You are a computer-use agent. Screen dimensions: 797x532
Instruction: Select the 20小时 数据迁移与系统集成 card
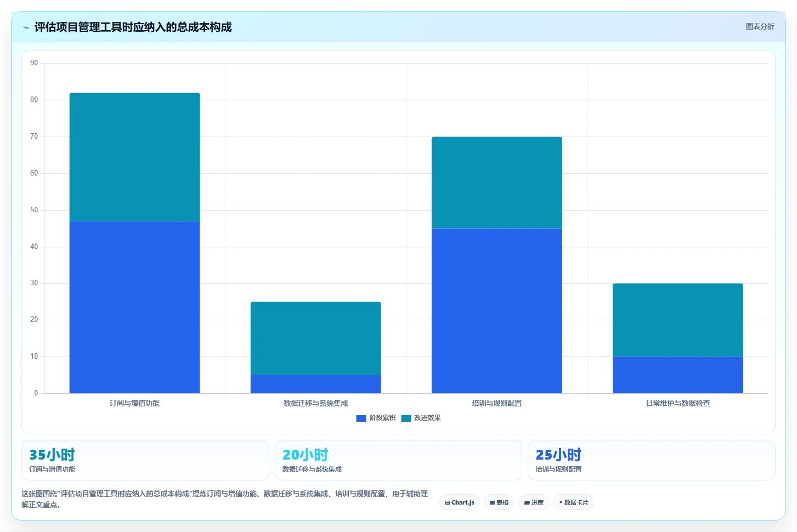398,460
